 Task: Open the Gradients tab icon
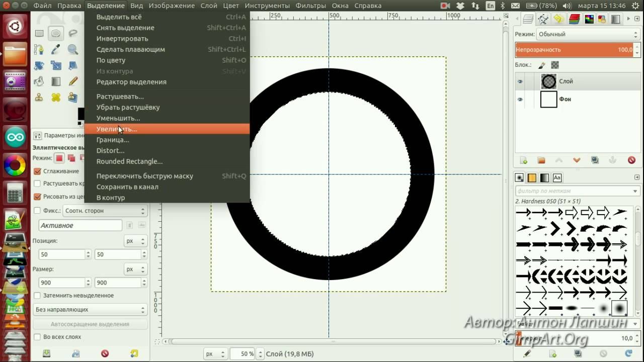click(x=545, y=177)
